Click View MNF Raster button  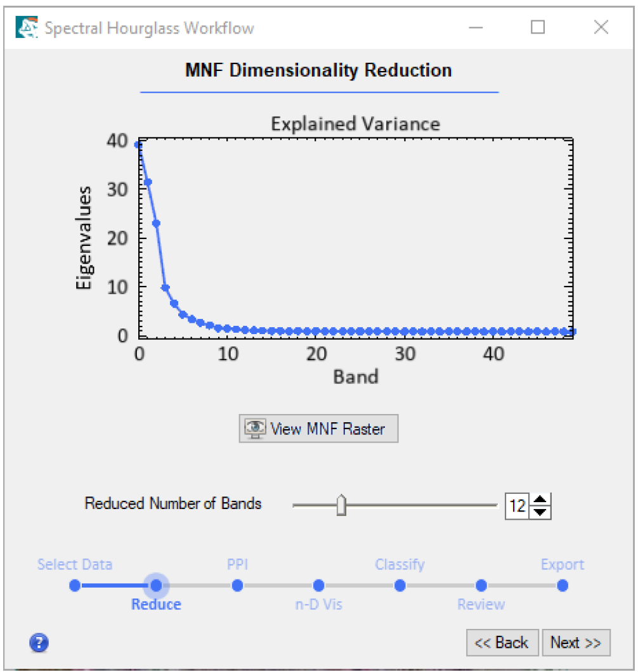(318, 429)
